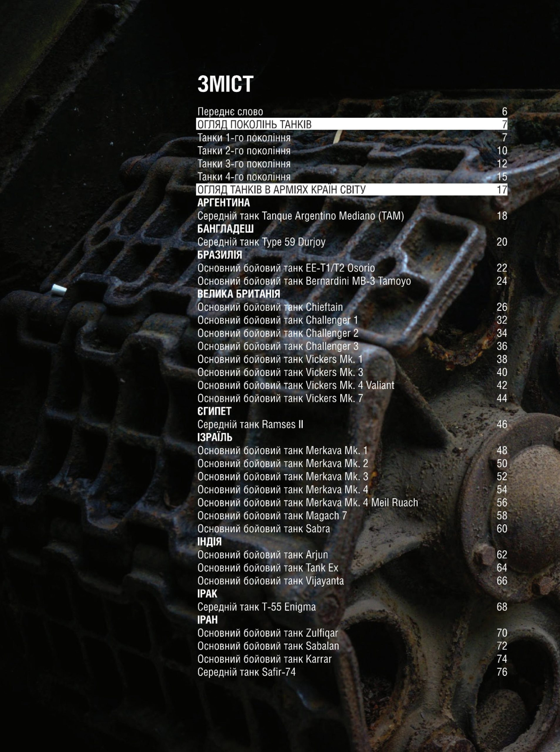Open the Переднє слово entry
The image size is (560, 752).
click(230, 112)
